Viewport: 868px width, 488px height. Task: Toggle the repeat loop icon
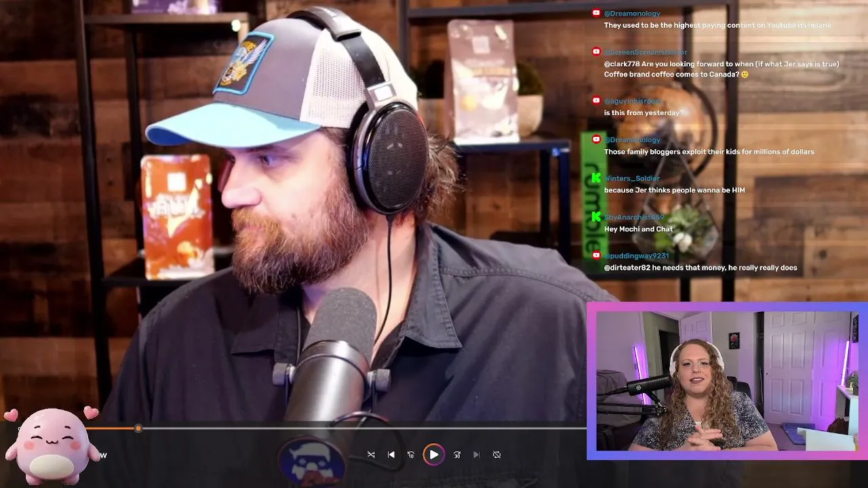click(496, 455)
